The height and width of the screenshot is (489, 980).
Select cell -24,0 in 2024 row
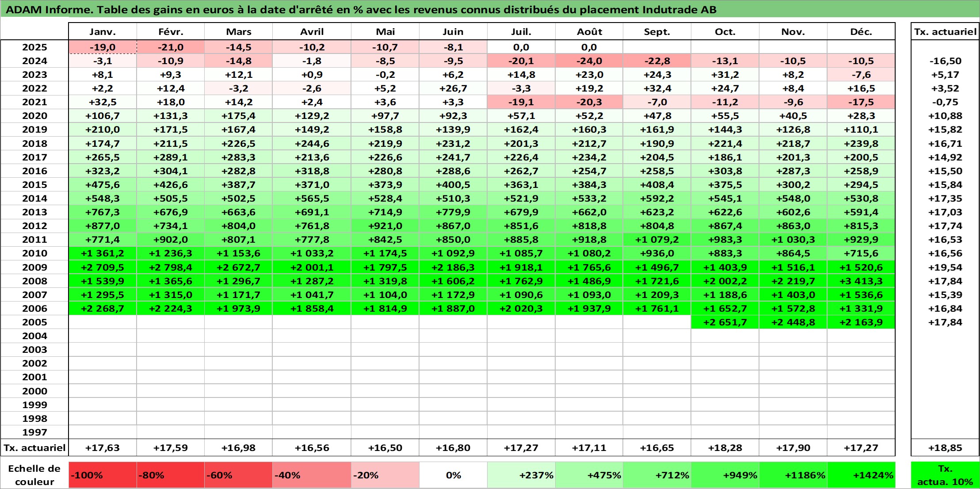589,61
